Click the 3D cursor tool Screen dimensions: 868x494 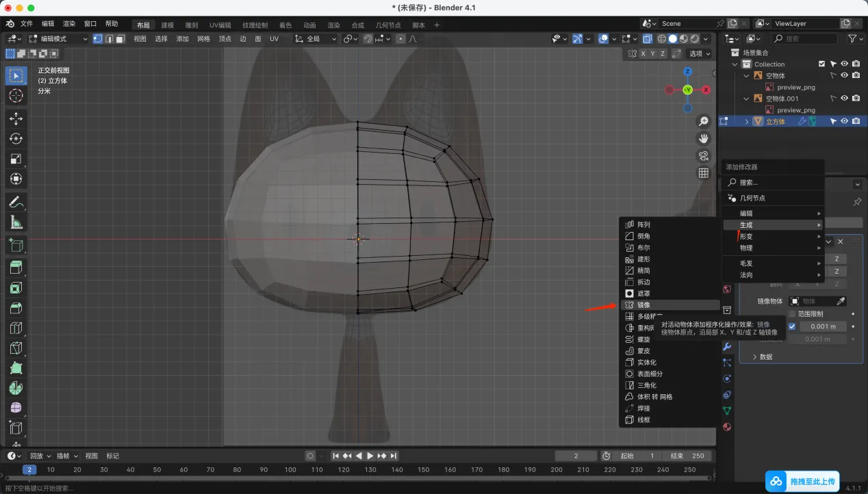click(16, 96)
